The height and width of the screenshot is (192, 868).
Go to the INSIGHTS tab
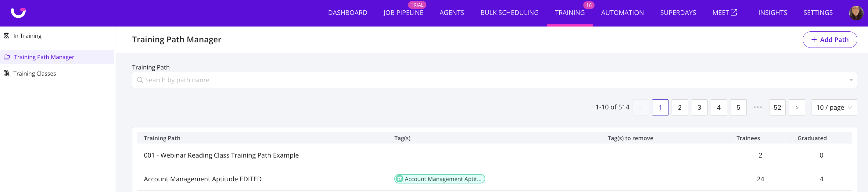click(772, 13)
